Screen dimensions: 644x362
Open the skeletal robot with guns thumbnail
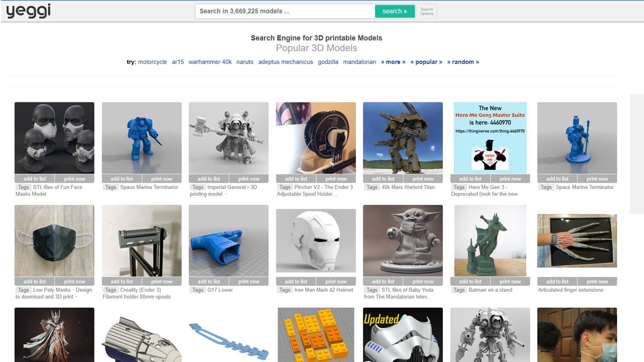click(x=490, y=335)
